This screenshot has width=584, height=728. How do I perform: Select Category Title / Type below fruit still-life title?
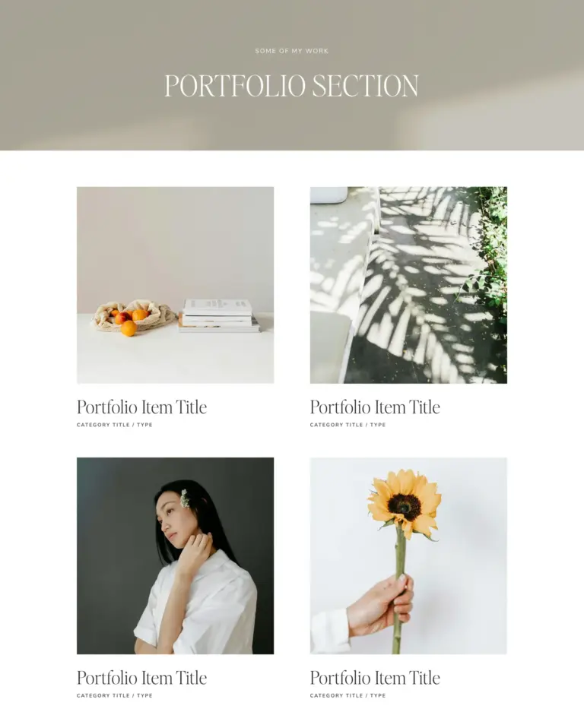point(115,424)
